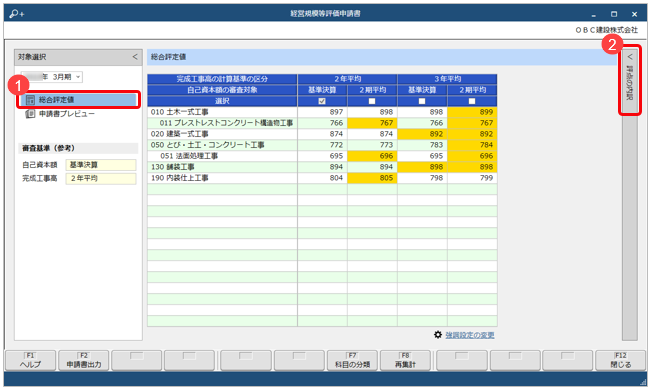The height and width of the screenshot is (389, 649).
Task: Check the 3年平均 基準決算 selection checkbox
Action: click(422, 101)
